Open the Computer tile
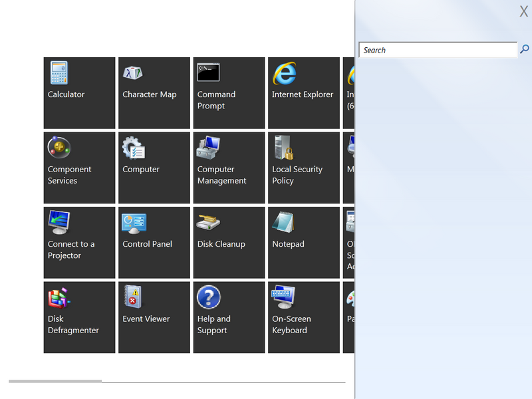Viewport: 532px width, 399px height. point(154,168)
